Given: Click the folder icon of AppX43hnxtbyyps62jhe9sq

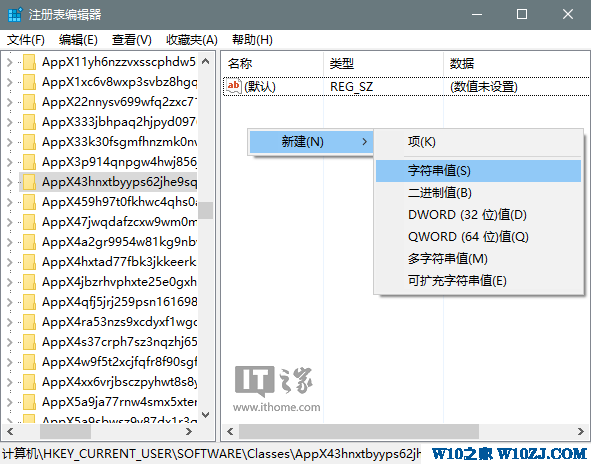Looking at the screenshot, I should pyautogui.click(x=29, y=182).
